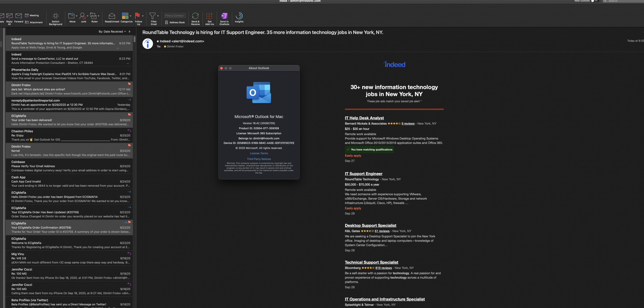The image size is (644, 308).
Task: Open Coinbase Please Verify Your Email Address
Action: click(69, 166)
